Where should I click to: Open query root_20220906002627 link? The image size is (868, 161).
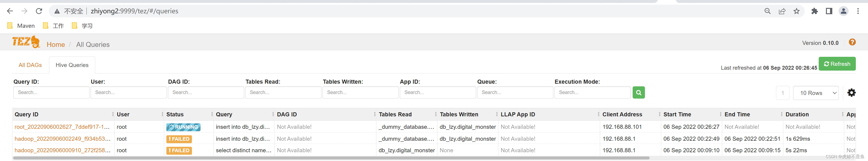click(62, 127)
